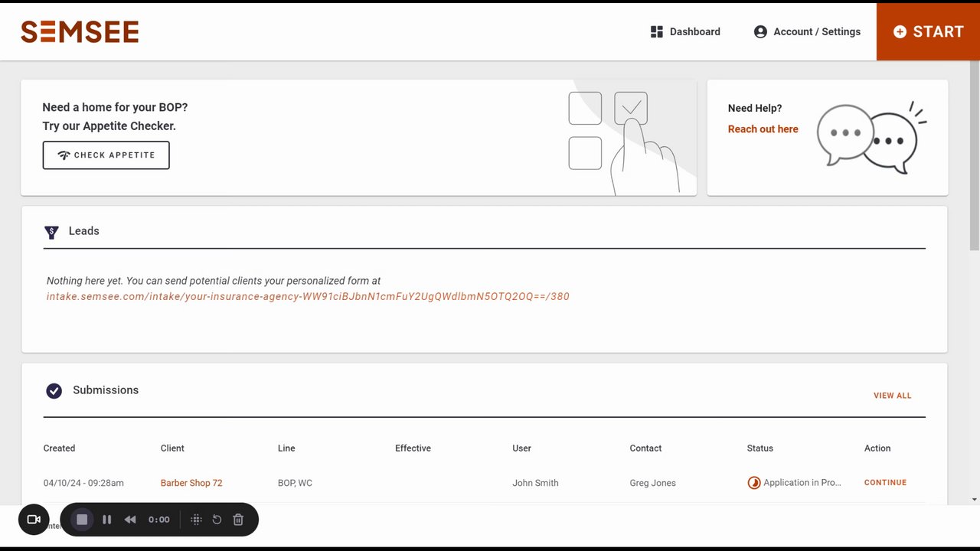Image resolution: width=980 pixels, height=551 pixels.
Task: Click the CHECK APPETITE button
Action: point(106,155)
